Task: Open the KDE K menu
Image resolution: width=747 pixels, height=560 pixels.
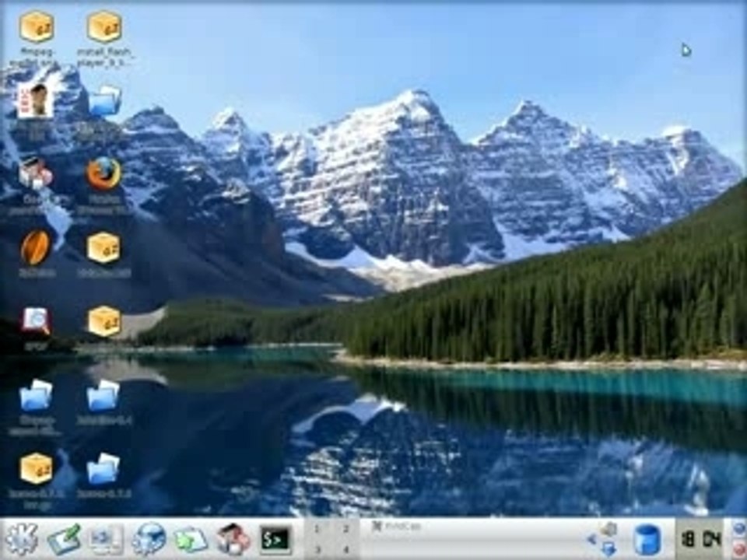Action: tap(20, 539)
